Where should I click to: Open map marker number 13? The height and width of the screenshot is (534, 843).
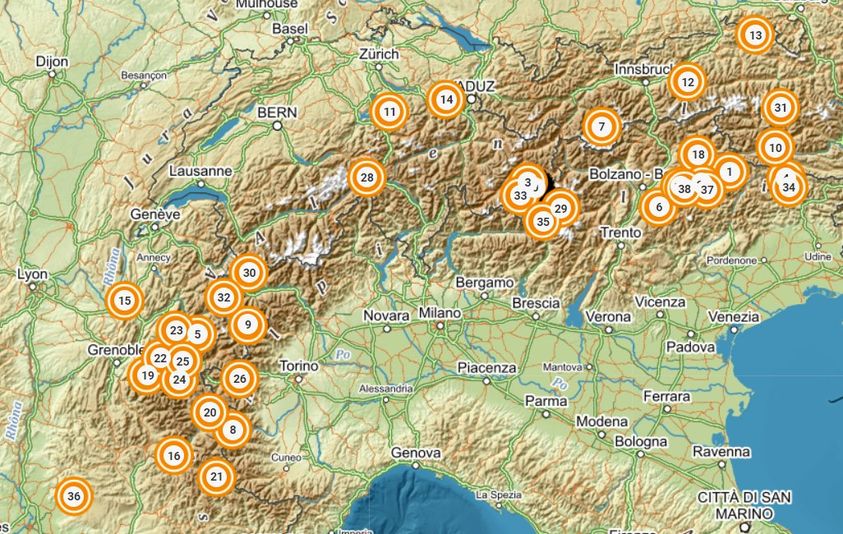755,35
